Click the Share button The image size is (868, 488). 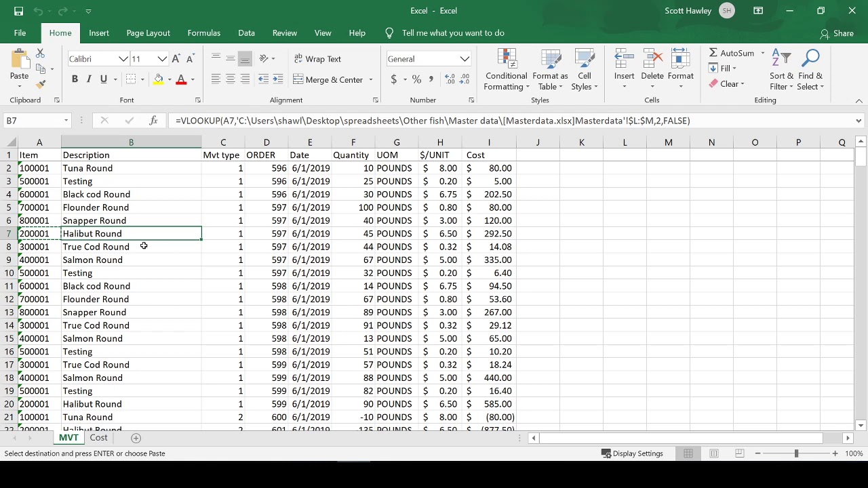837,33
